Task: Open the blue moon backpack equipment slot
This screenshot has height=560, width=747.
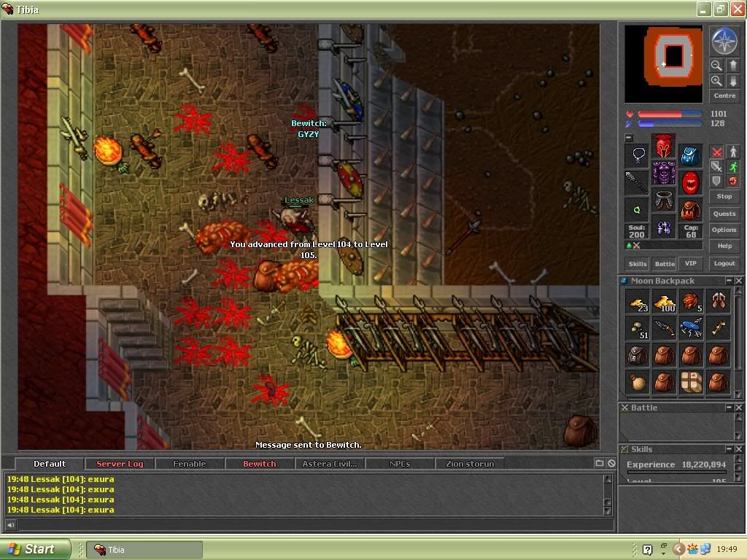Action: (691, 156)
